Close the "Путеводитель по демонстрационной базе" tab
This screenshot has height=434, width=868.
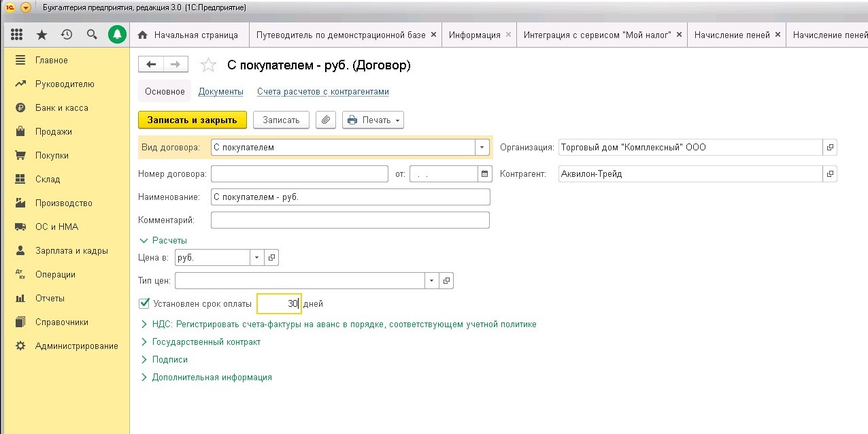tap(433, 35)
